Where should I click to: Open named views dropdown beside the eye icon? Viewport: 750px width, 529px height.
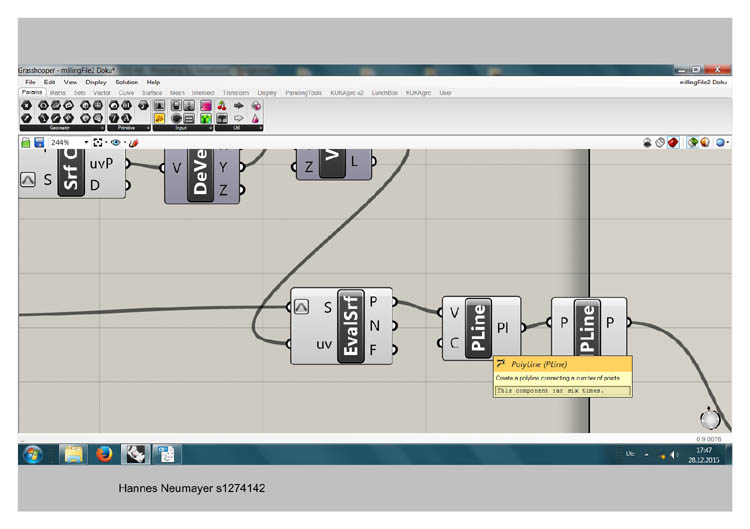click(125, 143)
